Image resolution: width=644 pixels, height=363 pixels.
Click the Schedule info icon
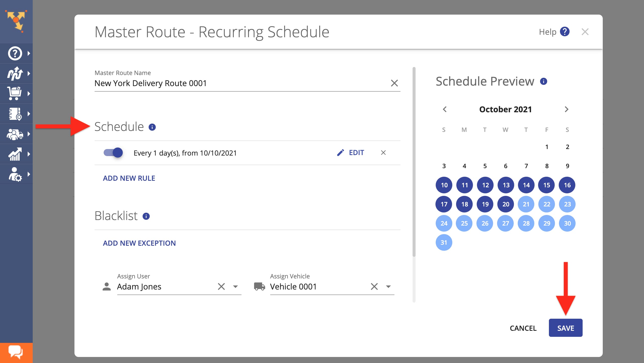(x=152, y=127)
